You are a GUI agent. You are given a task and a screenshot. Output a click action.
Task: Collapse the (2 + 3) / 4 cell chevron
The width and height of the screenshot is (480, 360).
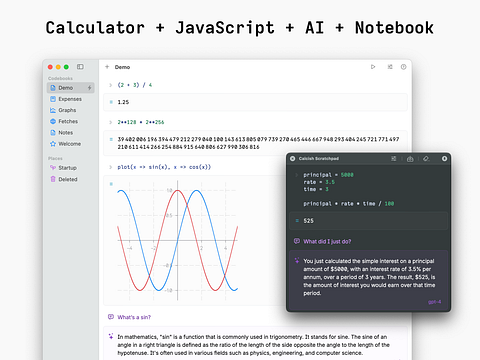click(x=110, y=85)
